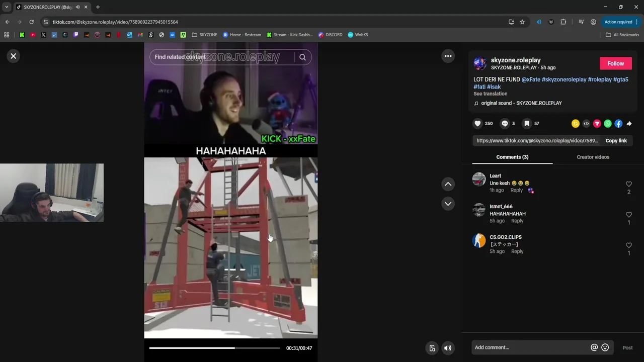Open the @xFate mention link
This screenshot has height=362, width=644.
coord(531,79)
